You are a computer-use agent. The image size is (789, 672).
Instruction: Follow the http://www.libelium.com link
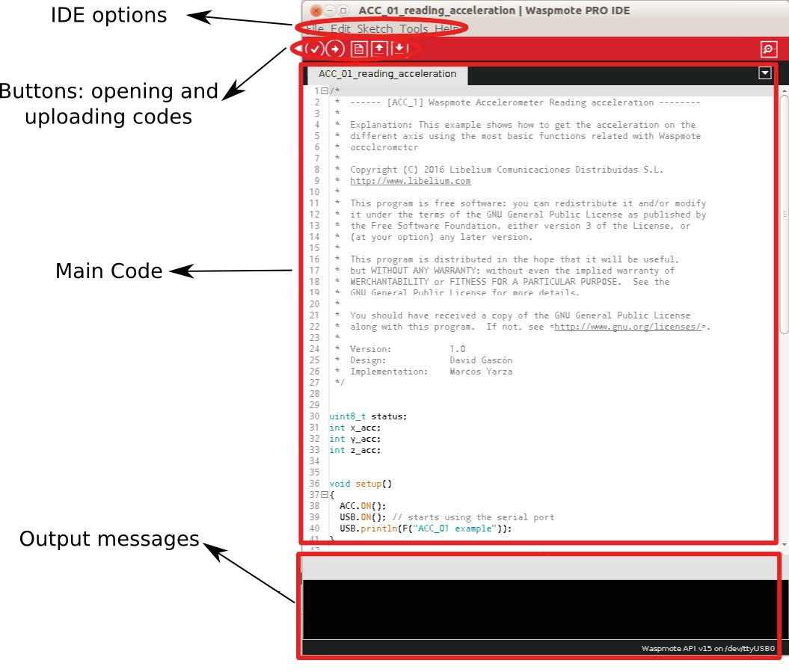coord(411,181)
